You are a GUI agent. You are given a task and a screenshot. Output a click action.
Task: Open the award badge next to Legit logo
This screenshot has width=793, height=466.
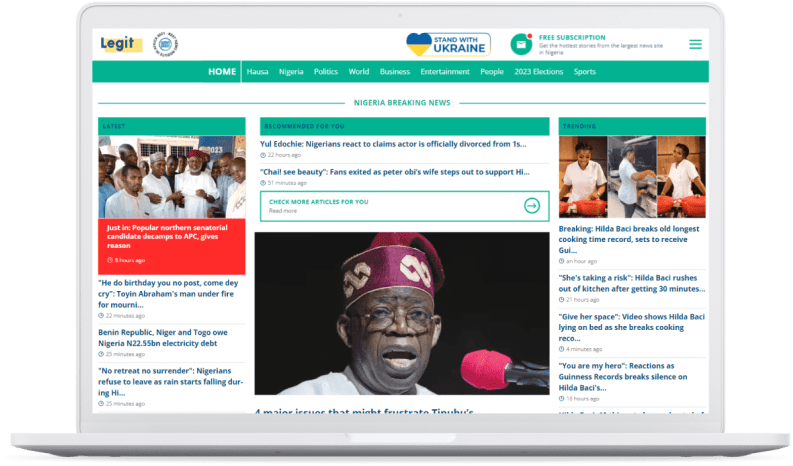(x=165, y=45)
